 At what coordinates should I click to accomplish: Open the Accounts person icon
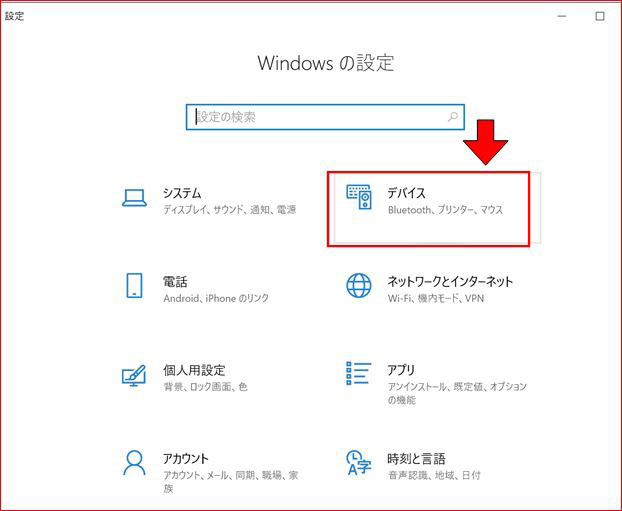tap(134, 462)
